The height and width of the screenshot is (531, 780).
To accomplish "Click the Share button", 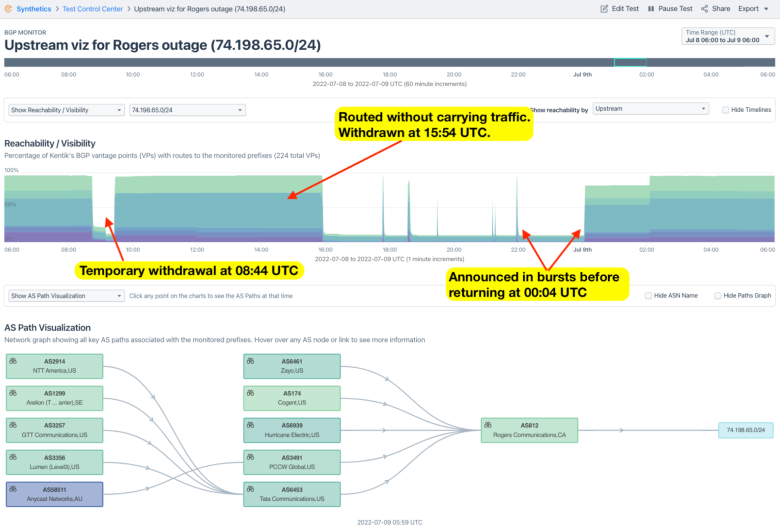I will (715, 8).
